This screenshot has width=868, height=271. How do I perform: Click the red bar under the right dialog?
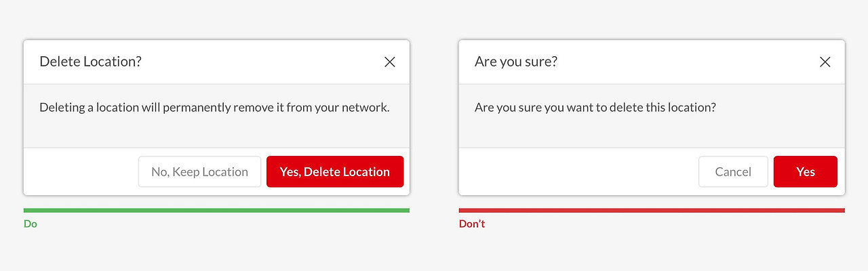(x=652, y=211)
